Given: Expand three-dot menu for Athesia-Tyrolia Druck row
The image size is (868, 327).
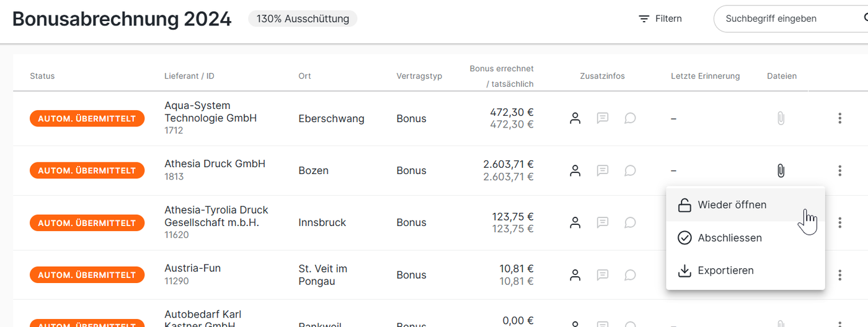Looking at the screenshot, I should click(839, 222).
